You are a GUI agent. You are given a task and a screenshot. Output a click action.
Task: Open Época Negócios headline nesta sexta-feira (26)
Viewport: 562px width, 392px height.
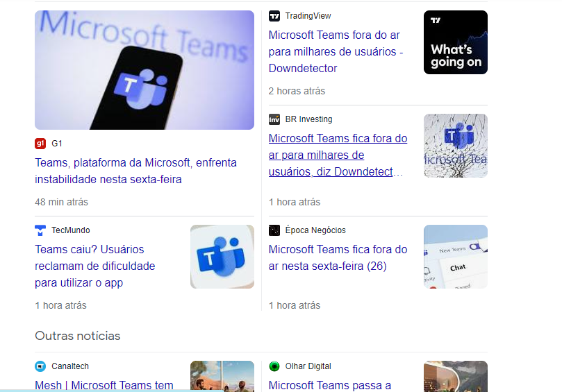338,258
